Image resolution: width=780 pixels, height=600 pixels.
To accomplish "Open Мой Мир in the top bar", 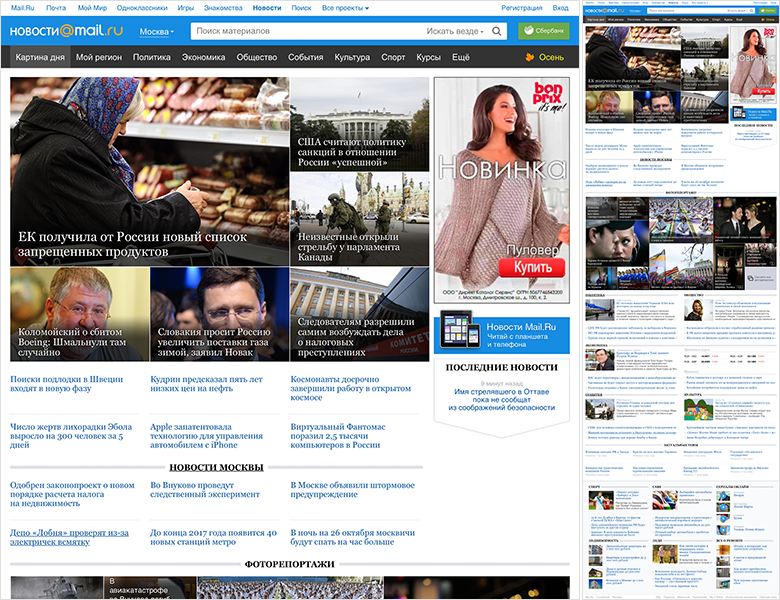I will click(x=92, y=8).
